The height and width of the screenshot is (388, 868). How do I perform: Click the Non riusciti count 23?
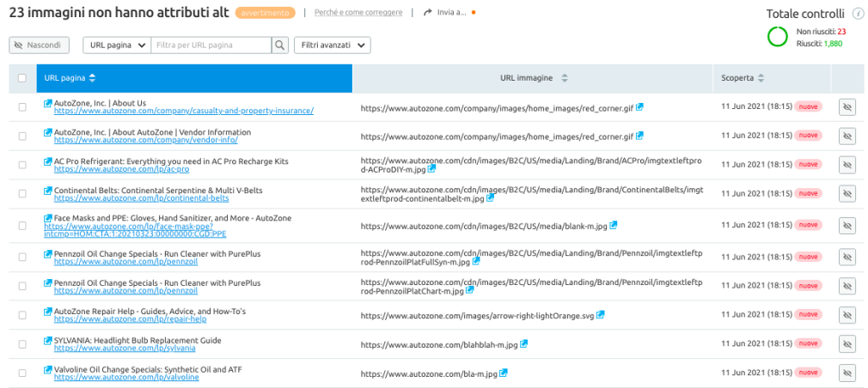click(841, 32)
